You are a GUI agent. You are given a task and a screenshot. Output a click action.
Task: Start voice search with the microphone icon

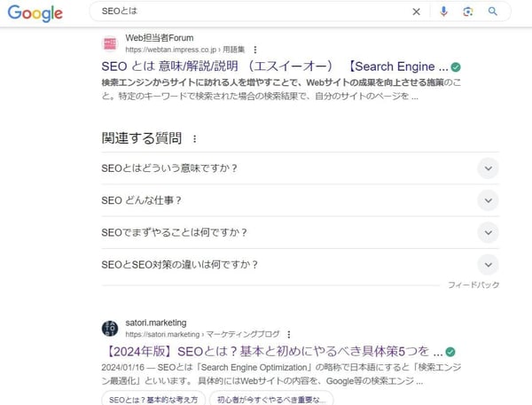443,12
